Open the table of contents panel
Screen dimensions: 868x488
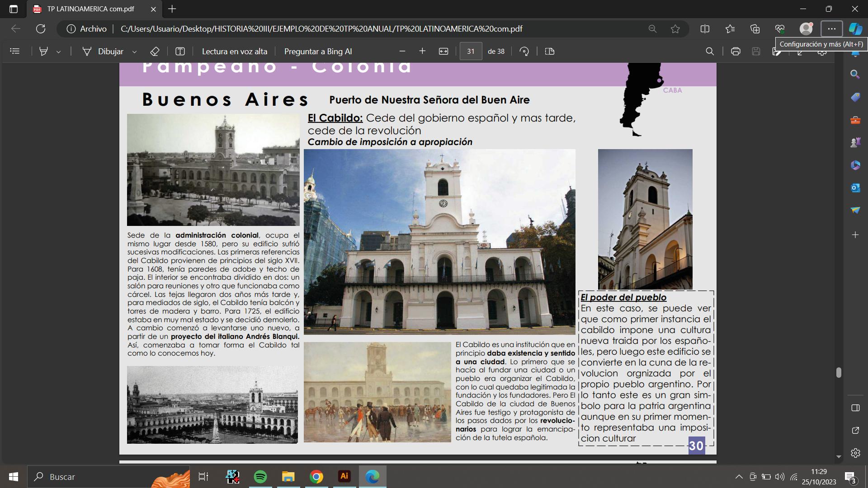tap(15, 52)
